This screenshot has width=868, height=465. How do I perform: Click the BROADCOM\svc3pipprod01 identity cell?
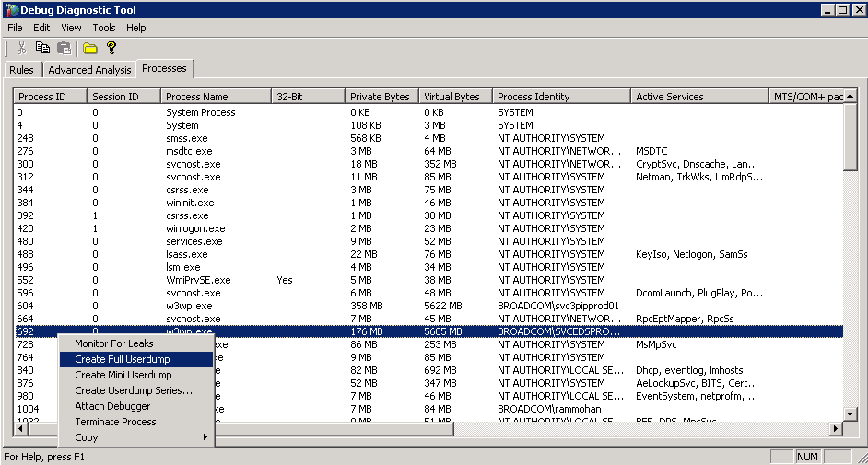(x=558, y=306)
